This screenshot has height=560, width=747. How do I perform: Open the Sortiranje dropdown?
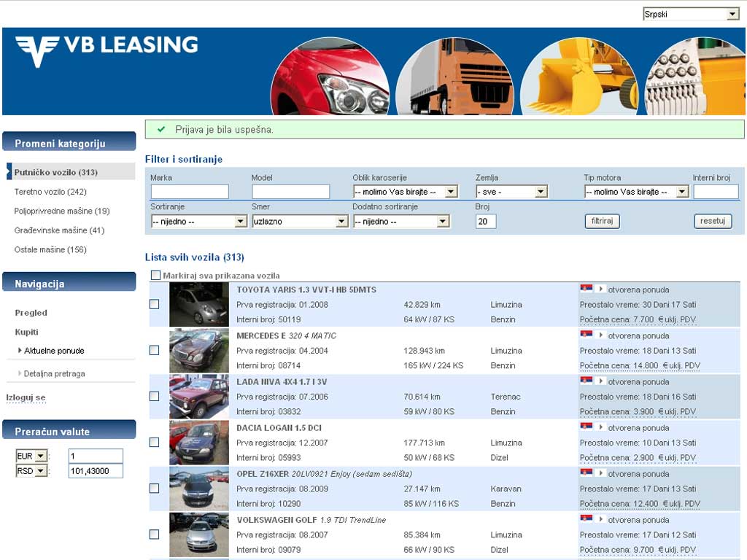tap(199, 222)
